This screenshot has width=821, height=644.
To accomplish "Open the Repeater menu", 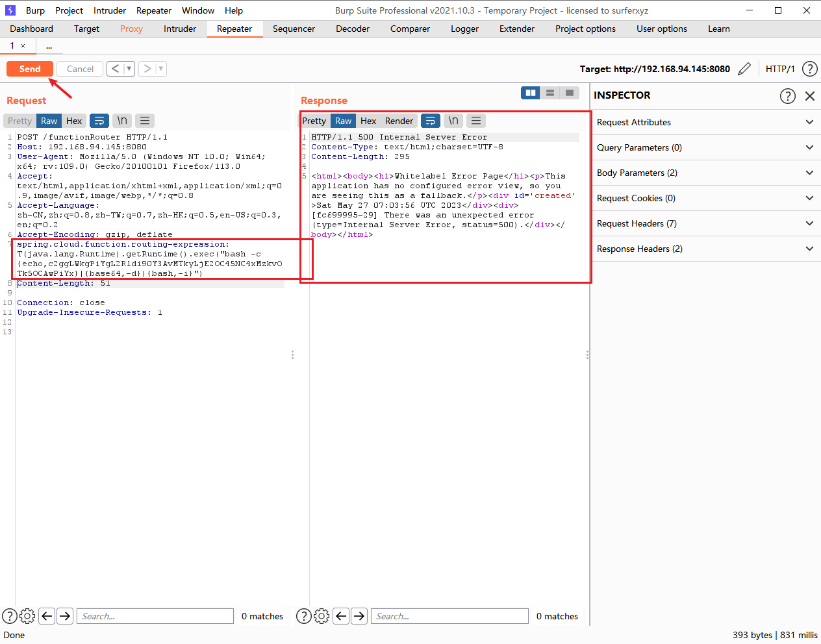I will pos(154,10).
